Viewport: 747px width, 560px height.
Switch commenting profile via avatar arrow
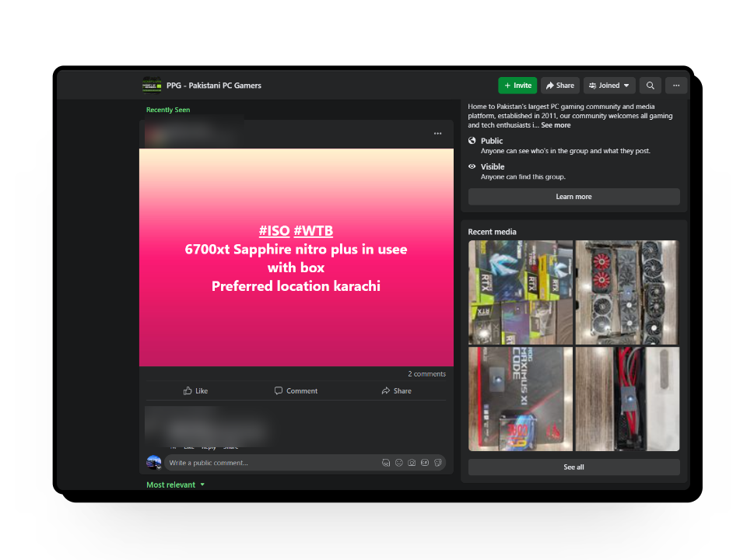(x=158, y=467)
